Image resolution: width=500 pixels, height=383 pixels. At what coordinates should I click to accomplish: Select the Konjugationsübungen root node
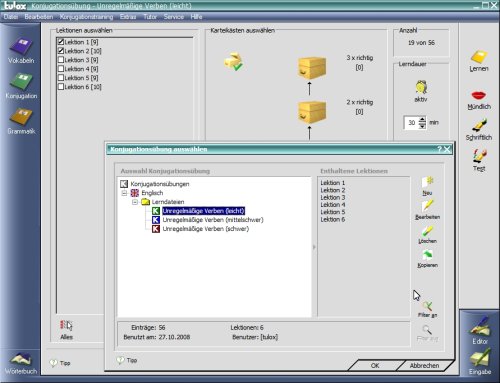160,184
